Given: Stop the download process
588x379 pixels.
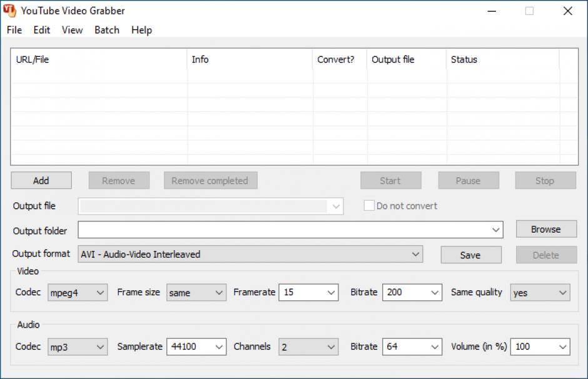Looking at the screenshot, I should (x=545, y=181).
